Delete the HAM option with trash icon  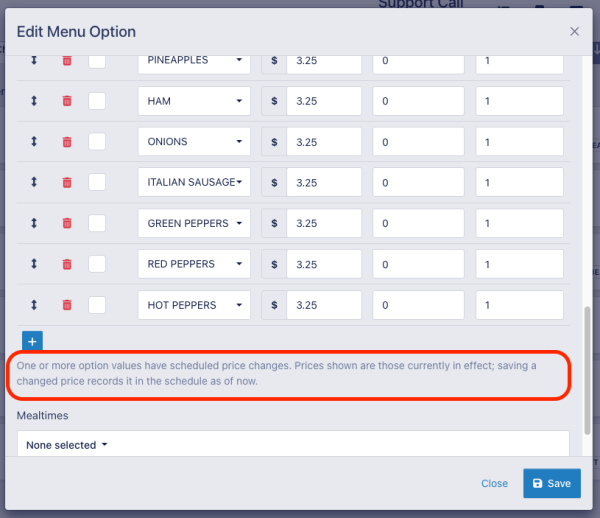point(67,101)
